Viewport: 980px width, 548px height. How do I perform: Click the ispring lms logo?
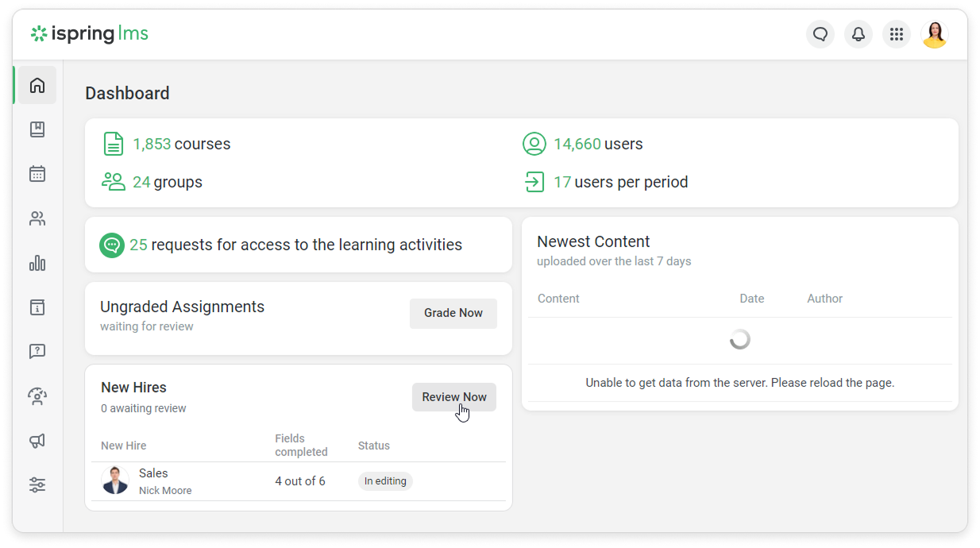coord(90,34)
